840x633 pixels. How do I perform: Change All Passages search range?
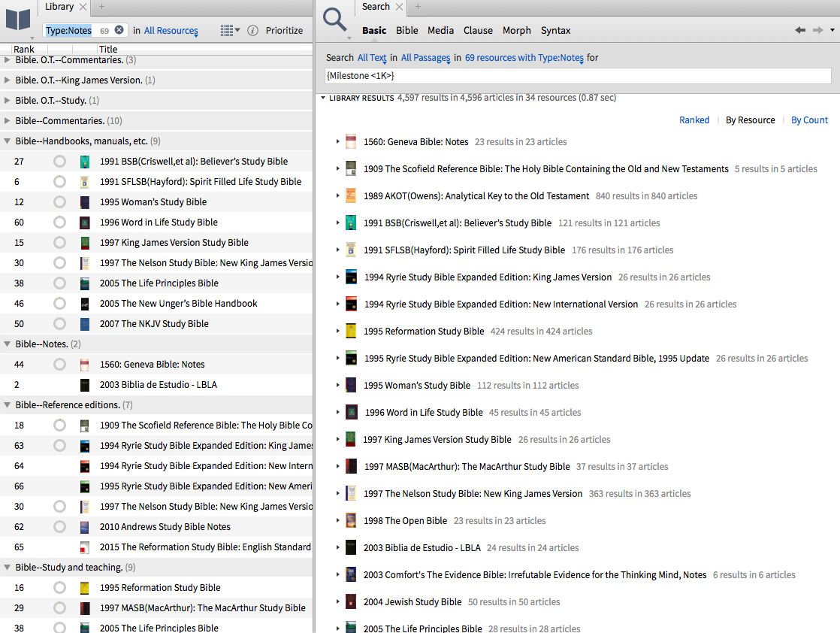(x=426, y=57)
